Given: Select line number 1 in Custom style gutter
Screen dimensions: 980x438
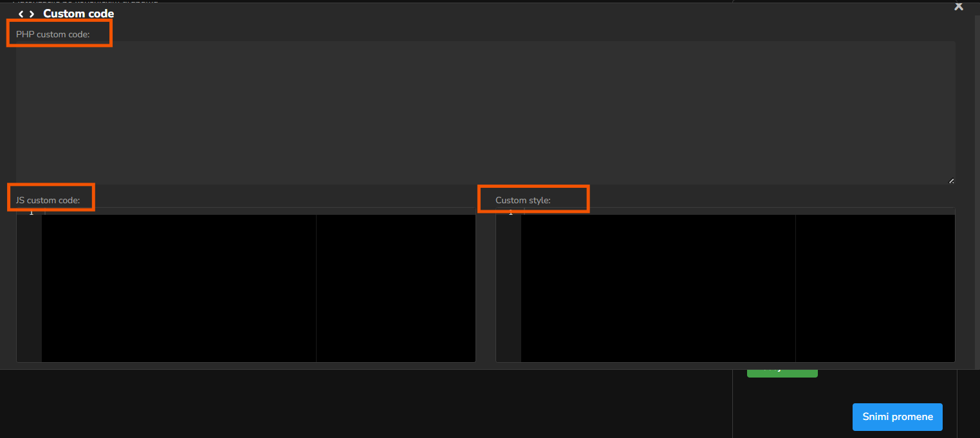Looking at the screenshot, I should 510,213.
